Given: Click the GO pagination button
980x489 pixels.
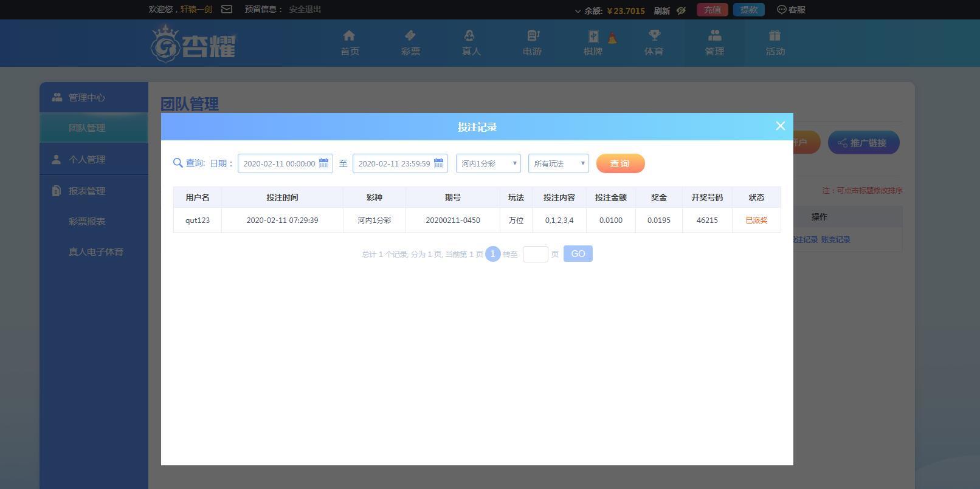Looking at the screenshot, I should pyautogui.click(x=578, y=254).
